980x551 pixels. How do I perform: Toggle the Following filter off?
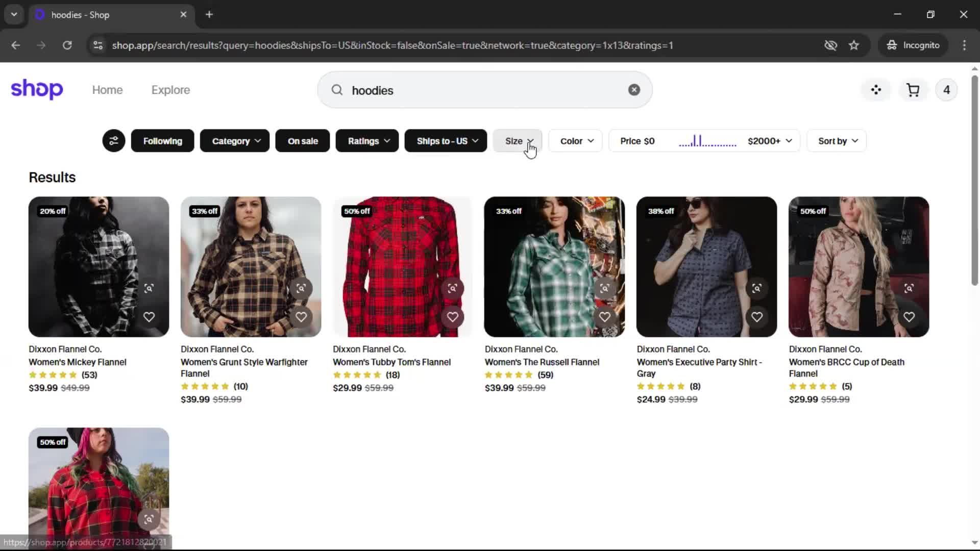click(162, 141)
